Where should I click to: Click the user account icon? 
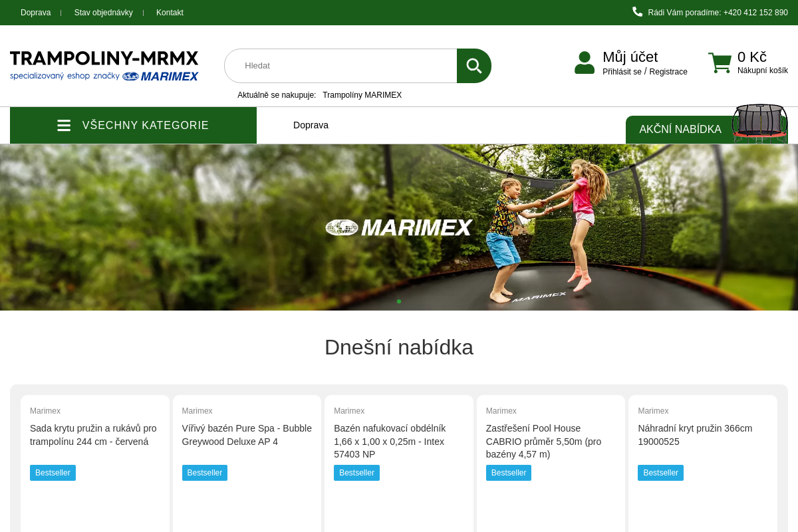(585, 63)
